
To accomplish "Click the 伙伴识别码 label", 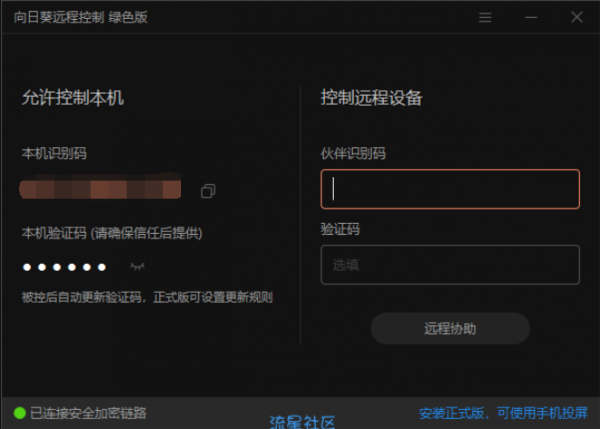I will [353, 153].
